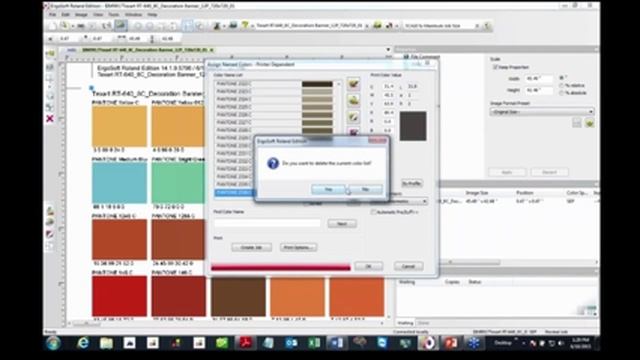Open the File menu
The image size is (640, 360).
[x=53, y=15]
